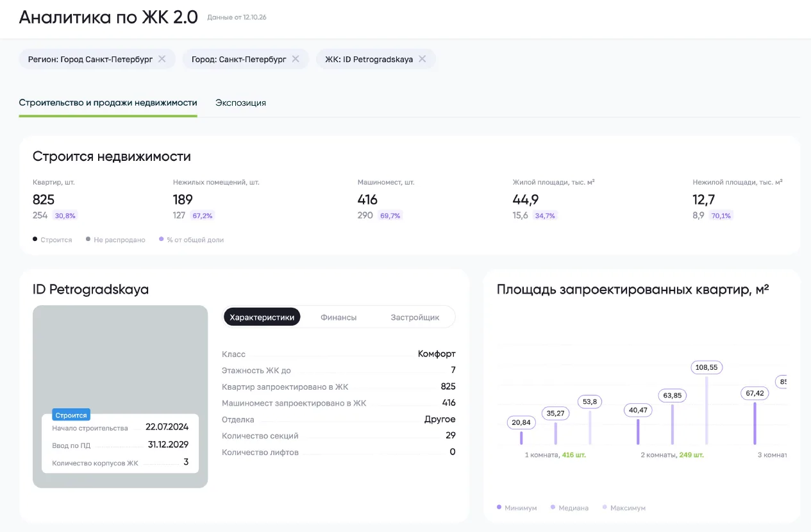This screenshot has height=532, width=811.
Task: Toggle the Минимум legend item
Action: [517, 508]
